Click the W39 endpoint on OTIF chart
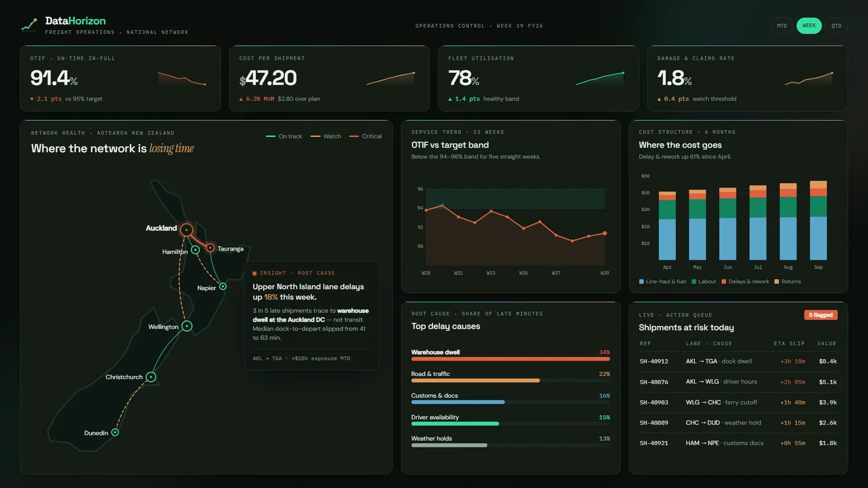Viewport: 868px width, 488px height. click(x=605, y=233)
